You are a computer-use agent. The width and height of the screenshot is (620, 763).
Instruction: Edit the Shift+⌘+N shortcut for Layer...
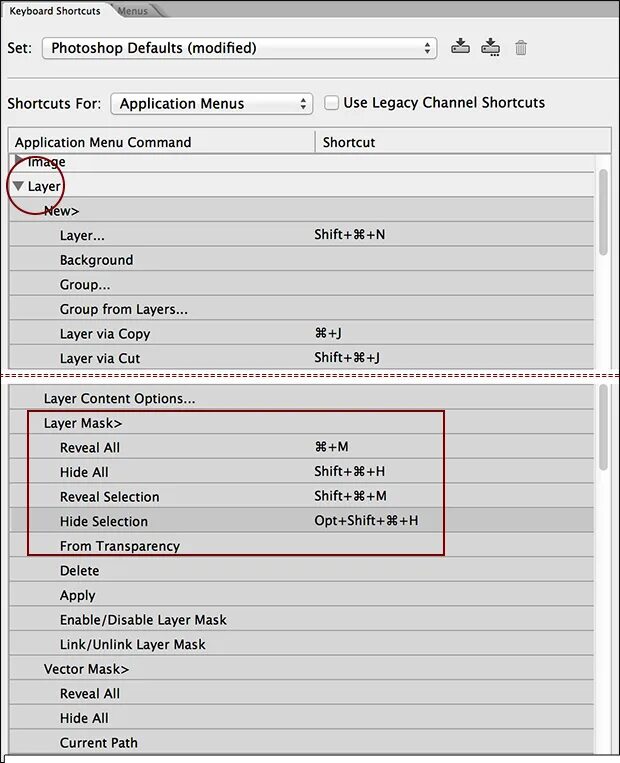tap(349, 235)
